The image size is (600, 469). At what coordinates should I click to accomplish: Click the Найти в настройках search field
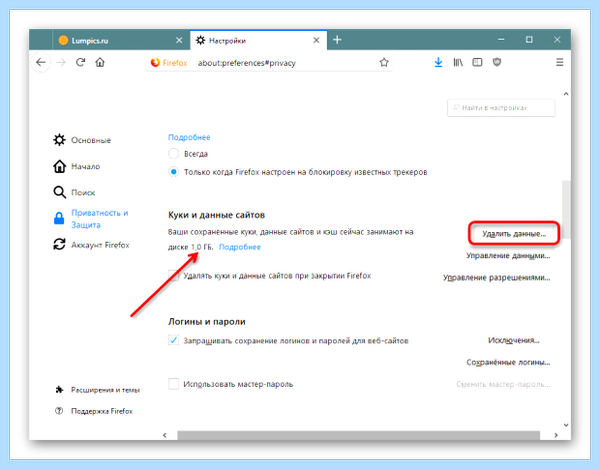click(501, 108)
